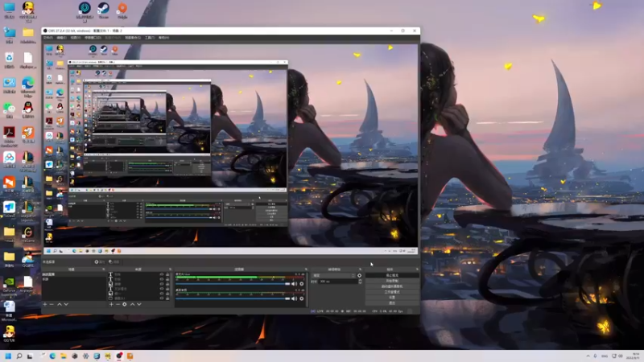Screen dimensions: 644x362
Task: Open the mic/Aux channel gear settings
Action: pos(301,284)
